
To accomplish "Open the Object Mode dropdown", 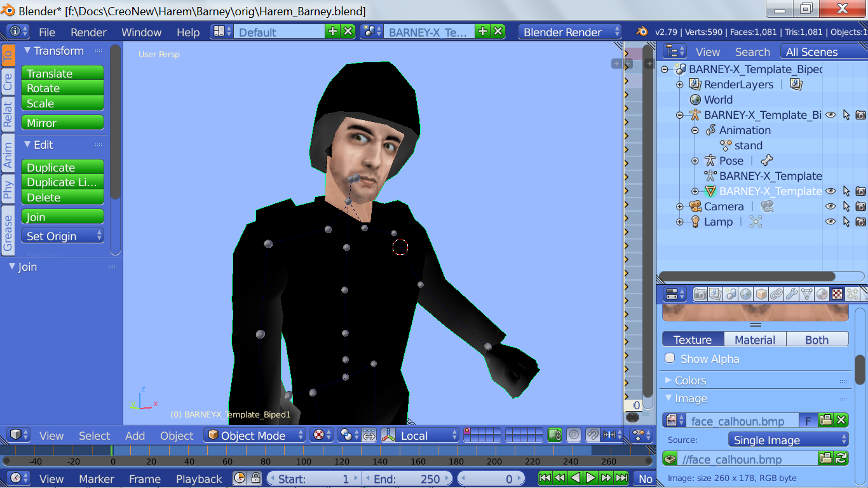I will 255,436.
